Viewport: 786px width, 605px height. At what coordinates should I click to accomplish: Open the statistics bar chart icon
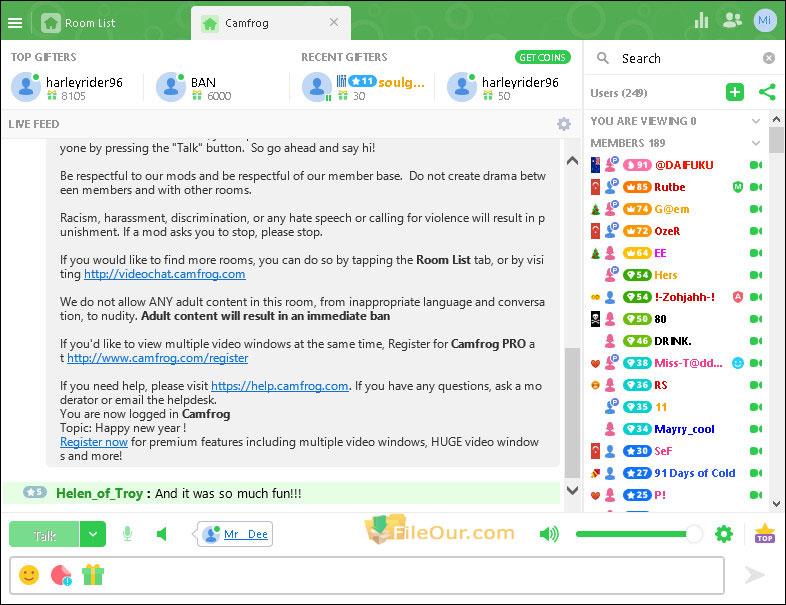701,21
